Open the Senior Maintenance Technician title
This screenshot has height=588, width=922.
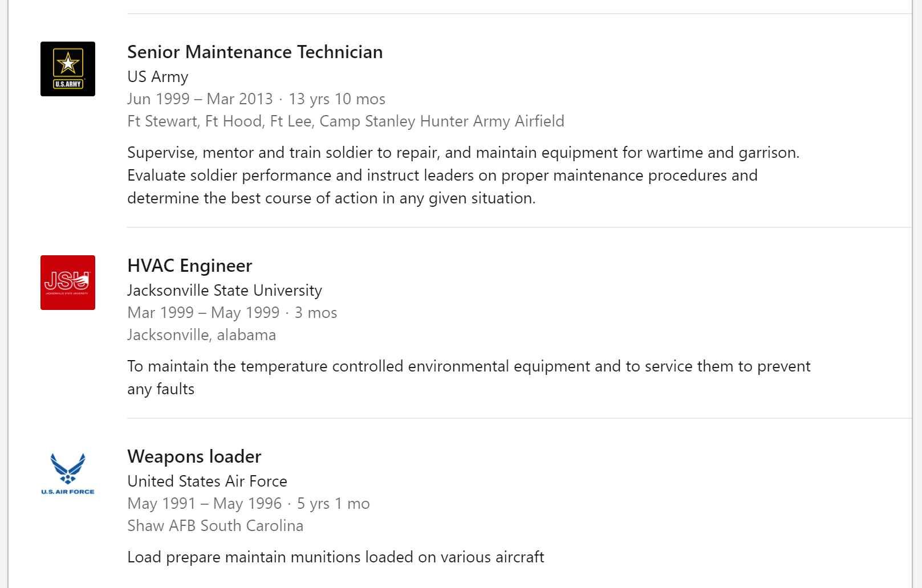pos(255,52)
